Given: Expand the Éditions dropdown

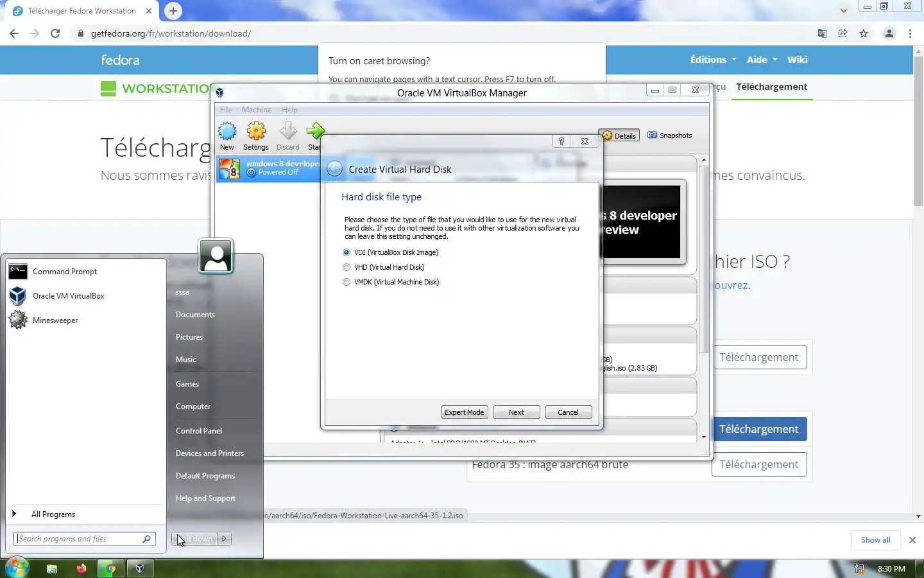Looking at the screenshot, I should coord(713,60).
